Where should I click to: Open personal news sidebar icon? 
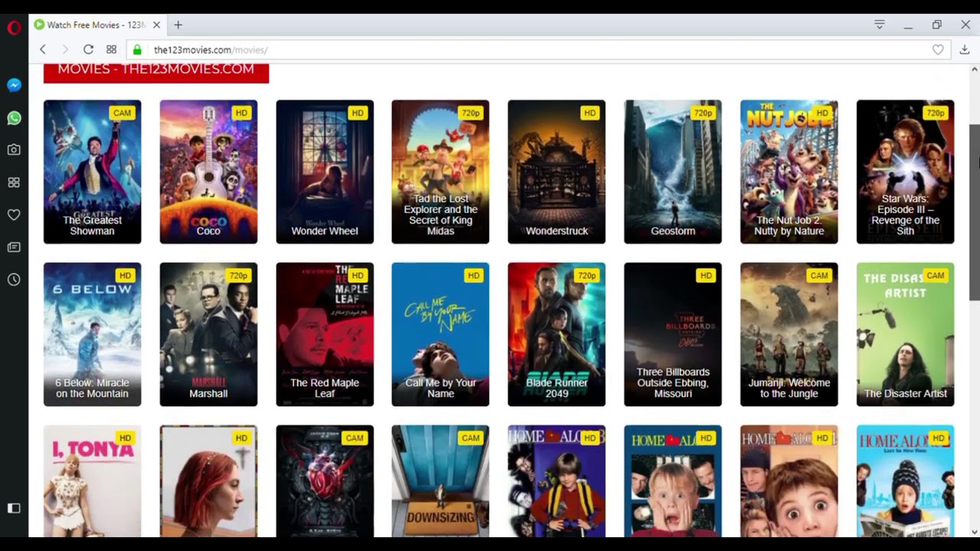tap(14, 247)
